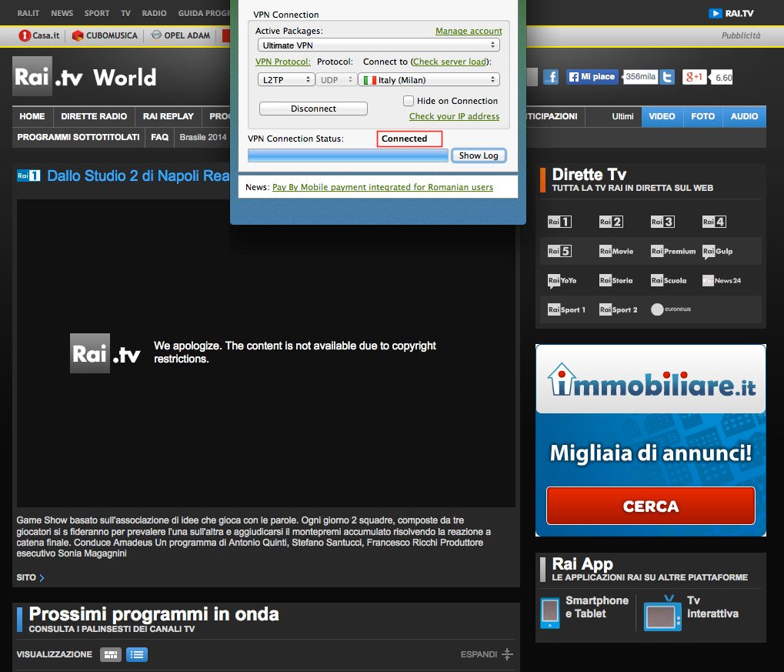Click the Facebook Mi piace button

(592, 76)
